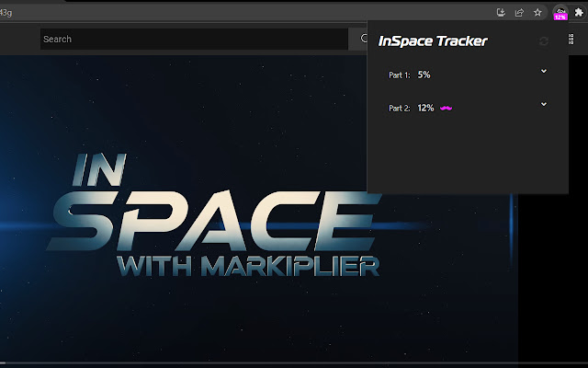
Task: Open the InSpace Tracker extension icon showing 12%
Action: [560, 13]
